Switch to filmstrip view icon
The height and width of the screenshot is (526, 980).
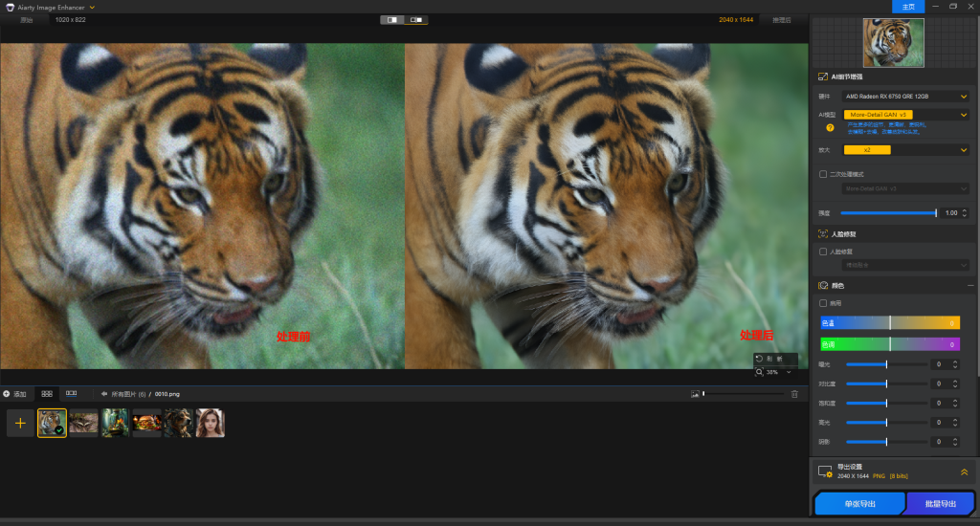(x=71, y=394)
